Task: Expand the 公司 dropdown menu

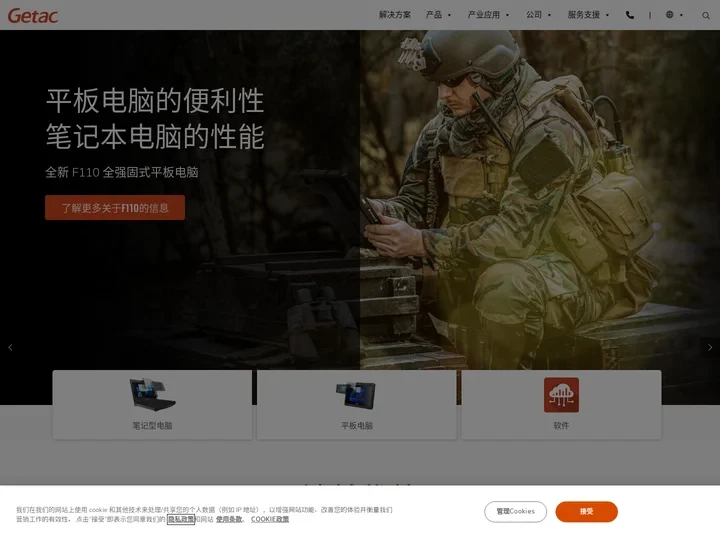Action: 538,15
